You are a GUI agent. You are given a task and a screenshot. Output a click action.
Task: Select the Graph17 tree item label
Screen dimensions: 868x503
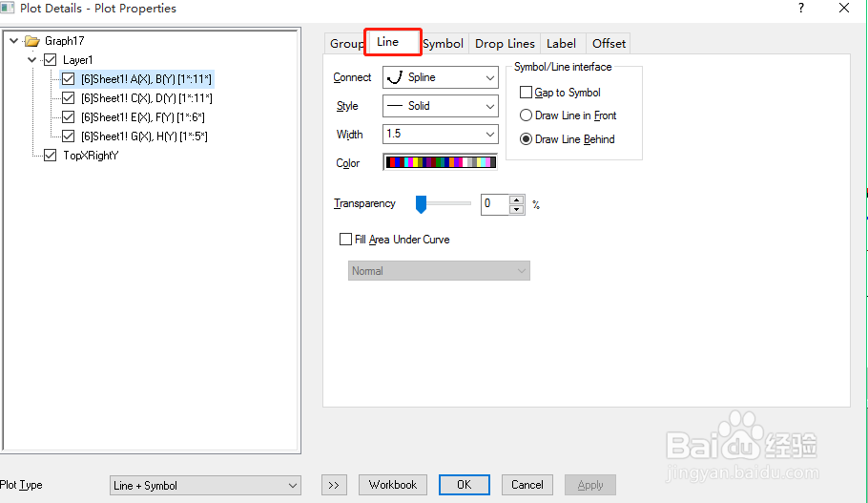(x=64, y=41)
